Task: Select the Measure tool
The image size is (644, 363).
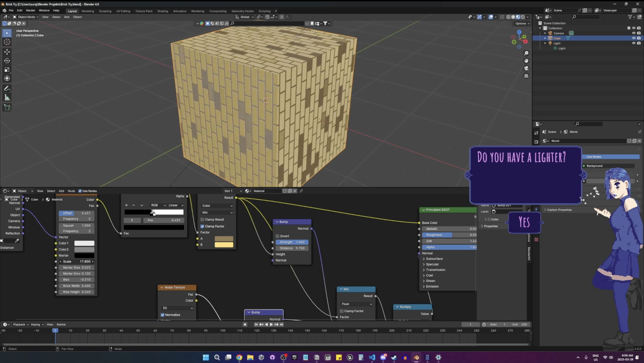Action: [x=7, y=97]
